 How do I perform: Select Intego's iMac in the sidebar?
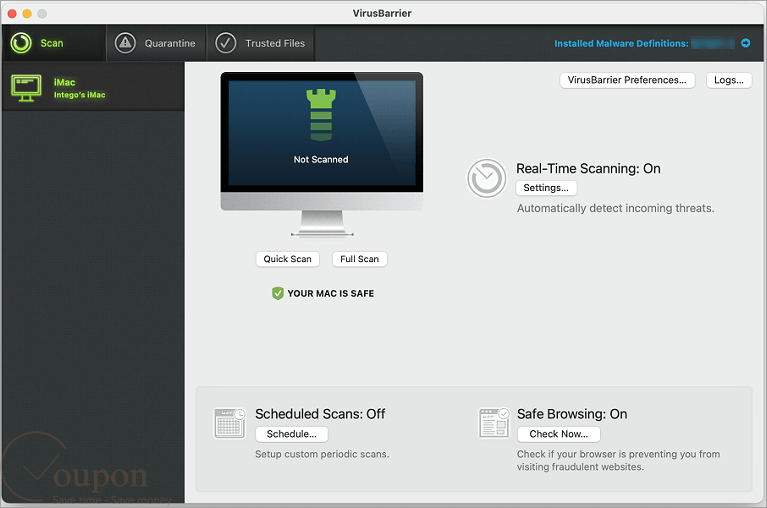pyautogui.click(x=93, y=87)
